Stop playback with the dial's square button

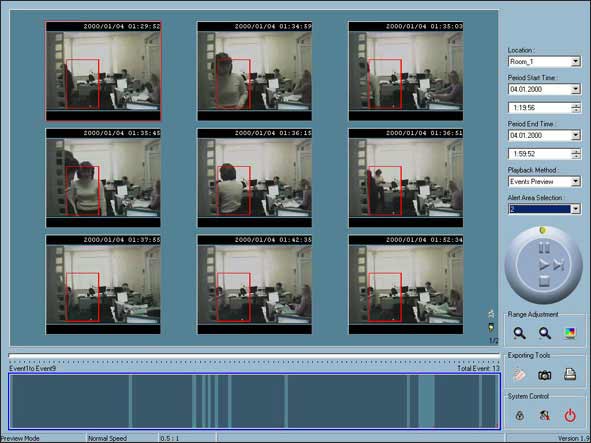point(544,281)
